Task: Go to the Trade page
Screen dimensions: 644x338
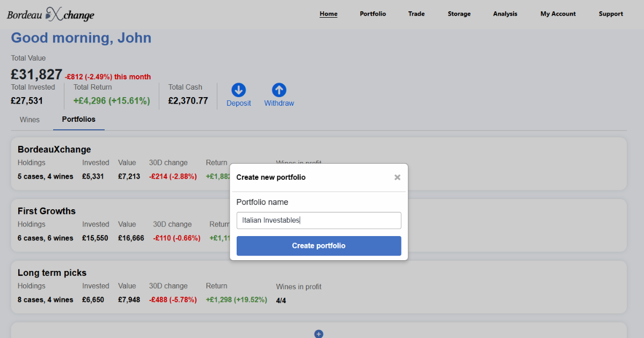Action: (x=416, y=14)
